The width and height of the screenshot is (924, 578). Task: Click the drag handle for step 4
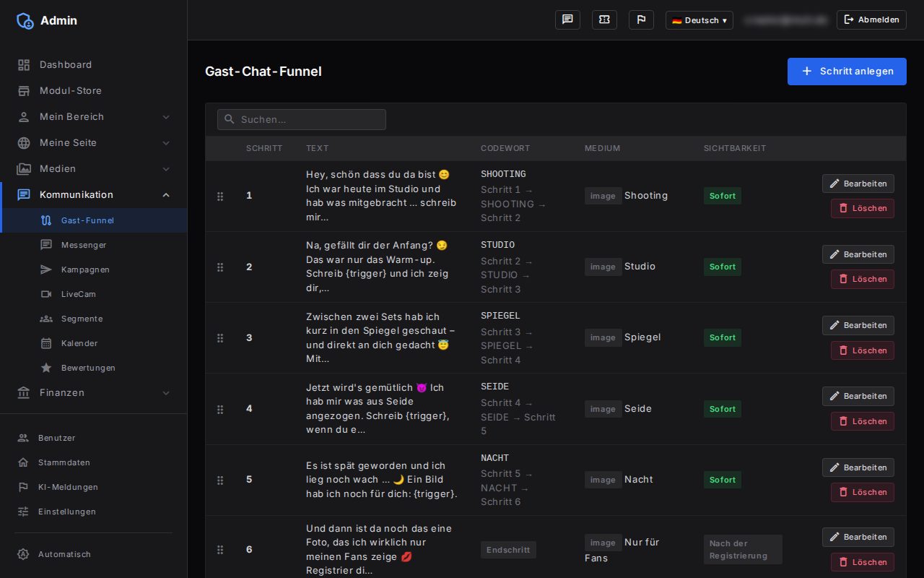tap(220, 409)
